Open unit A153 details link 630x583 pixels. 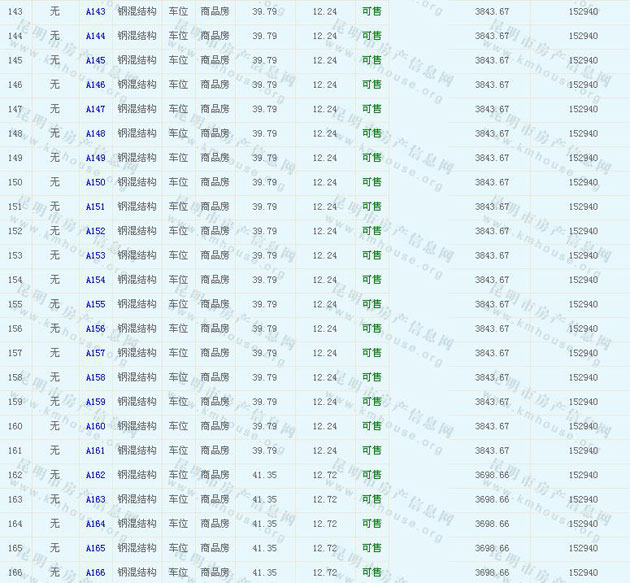pyautogui.click(x=95, y=256)
